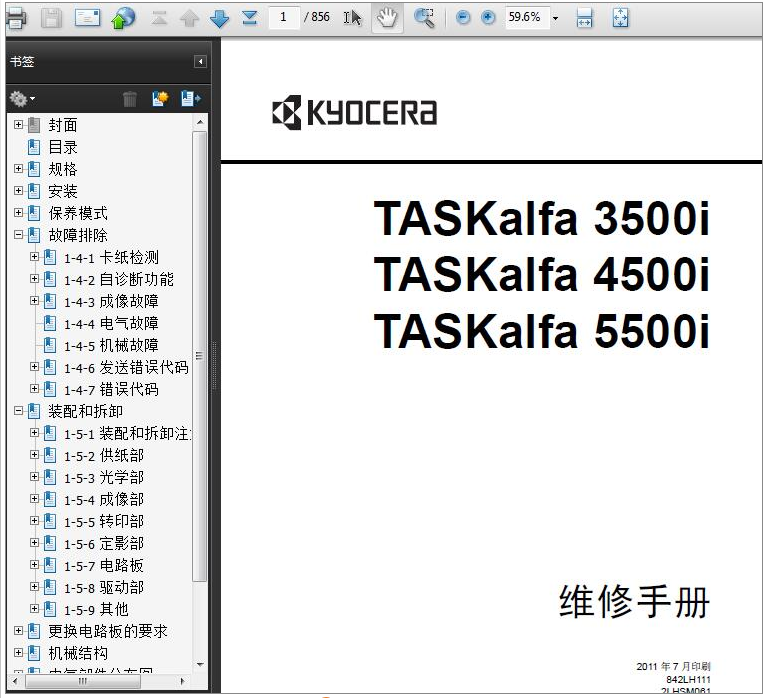Click the TASKalfa 4500i title text
Screen dimensions: 767x698
(x=541, y=274)
